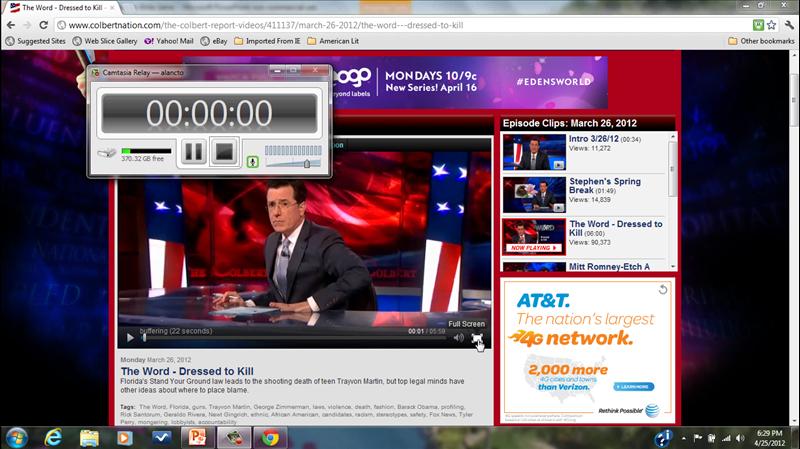The image size is (800, 449).
Task: Pause the Camtasia Relay recording
Action: 193,152
